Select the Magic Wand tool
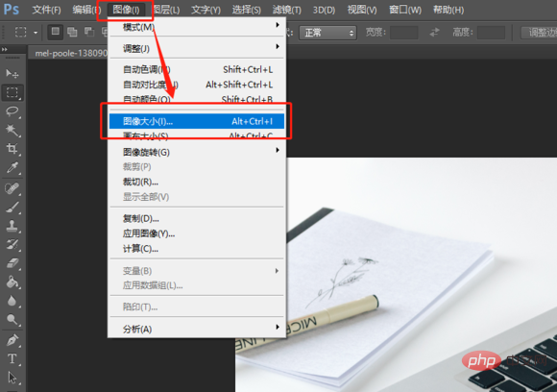Viewport: 557px width, 392px height. click(x=12, y=130)
